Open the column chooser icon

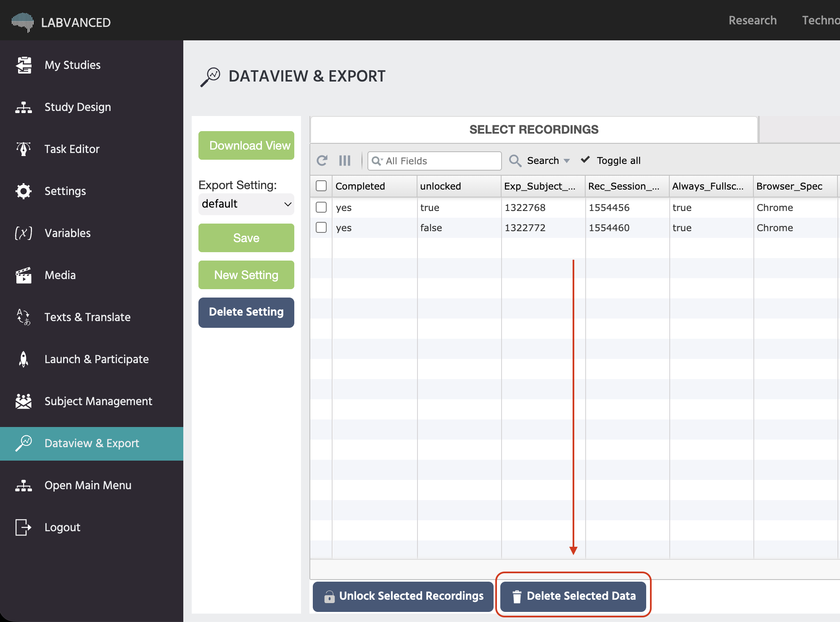[x=345, y=161]
